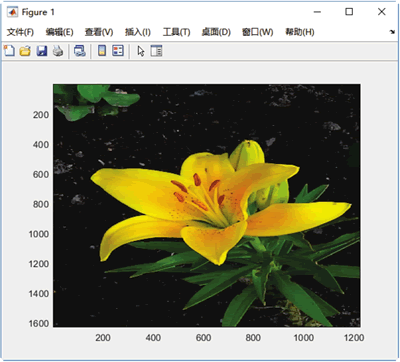Screen dimensions: 400x362
Task: Toggle the Edit Plot arrow tool
Action: tap(141, 51)
